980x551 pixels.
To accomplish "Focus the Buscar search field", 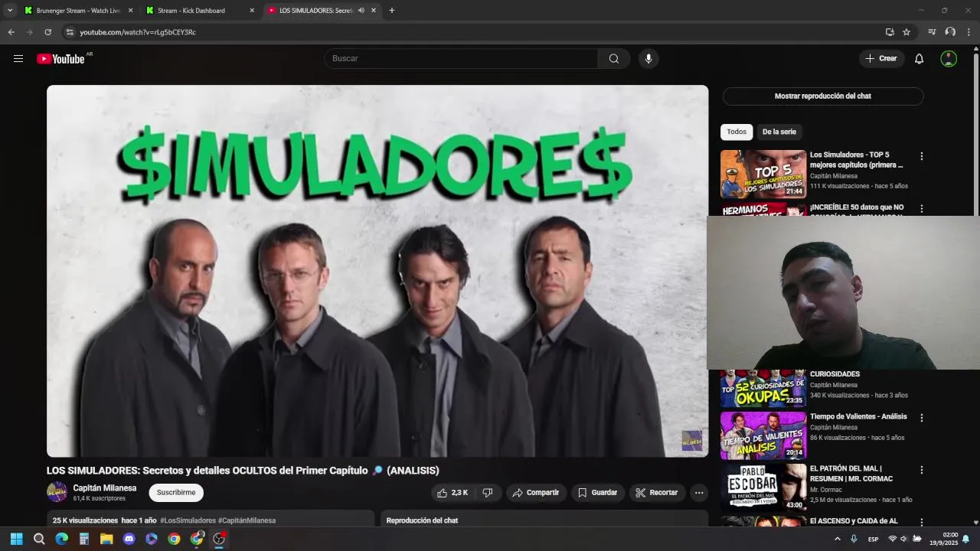I will pyautogui.click(x=461, y=59).
